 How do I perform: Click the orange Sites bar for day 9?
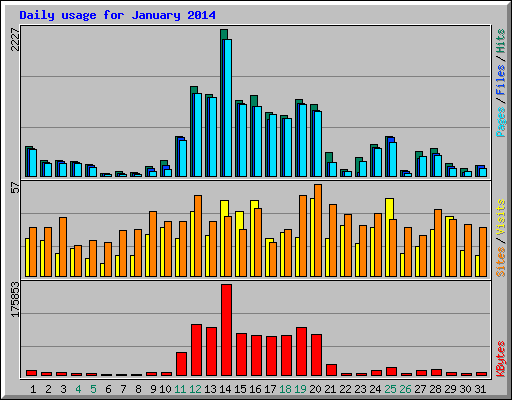[x=153, y=244]
